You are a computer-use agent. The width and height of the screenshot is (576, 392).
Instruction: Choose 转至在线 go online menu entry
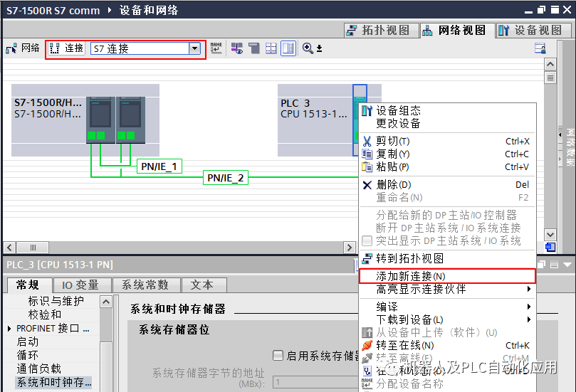pyautogui.click(x=447, y=345)
